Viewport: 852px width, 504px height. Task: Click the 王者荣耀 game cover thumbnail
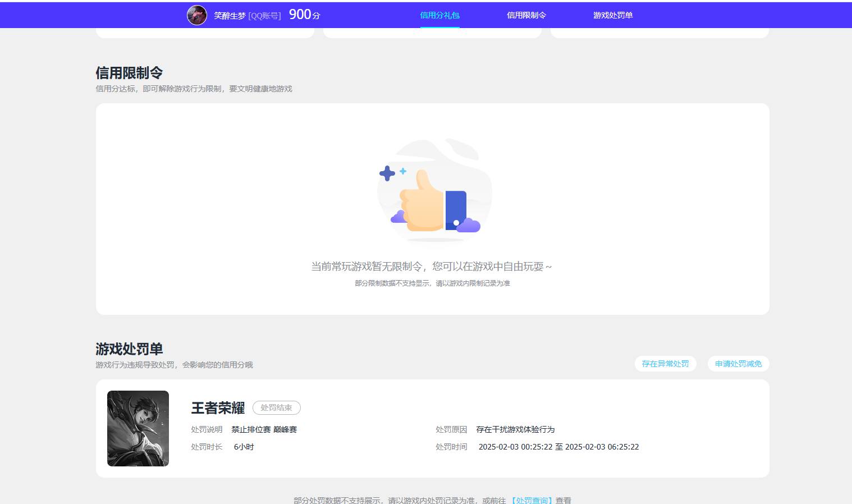[138, 428]
